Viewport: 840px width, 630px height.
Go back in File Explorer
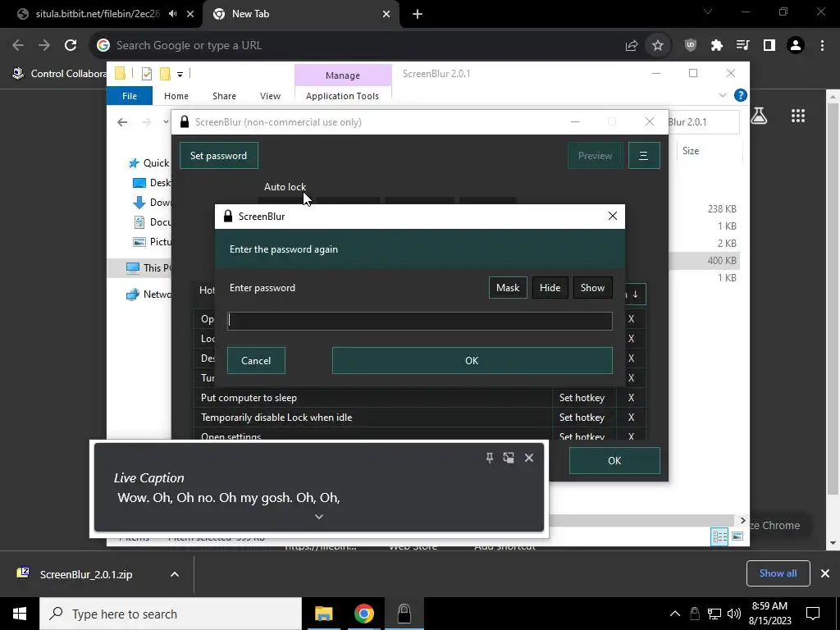tap(122, 122)
